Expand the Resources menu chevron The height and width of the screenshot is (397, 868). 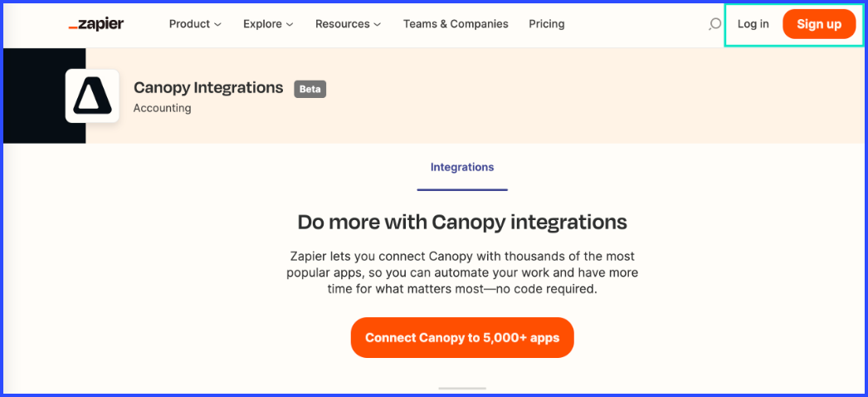click(x=377, y=24)
